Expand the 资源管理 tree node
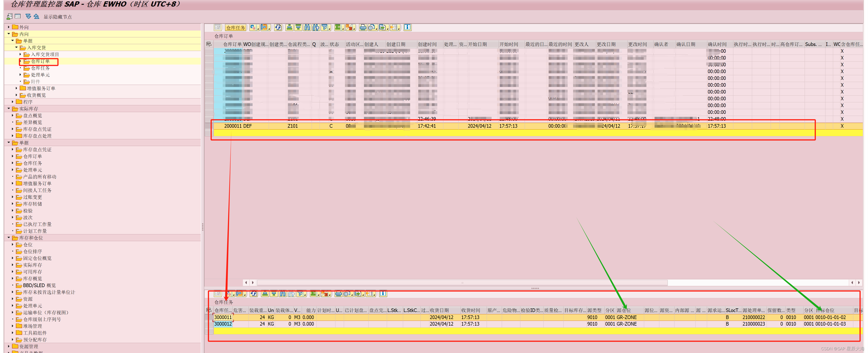Screen dimensions: 868x353 click(x=9, y=346)
